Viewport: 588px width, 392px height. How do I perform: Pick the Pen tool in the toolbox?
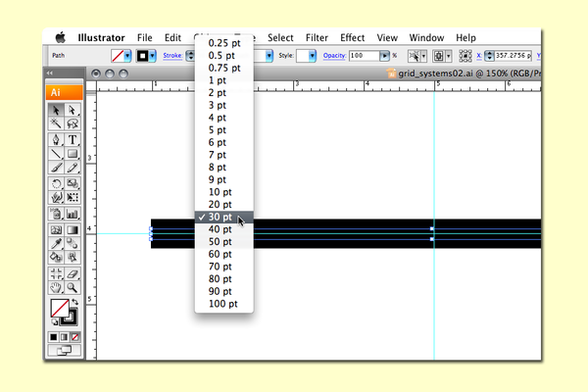56,139
